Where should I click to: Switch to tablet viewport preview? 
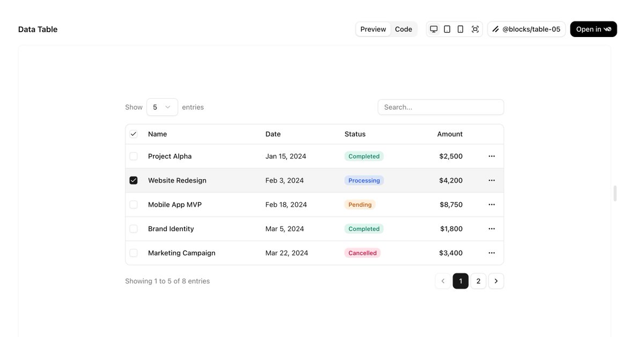[x=447, y=29]
